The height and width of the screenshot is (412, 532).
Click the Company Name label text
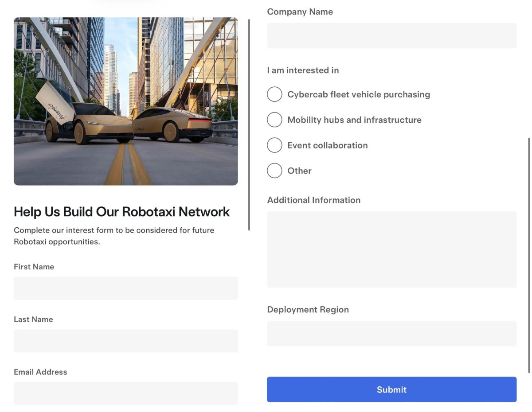coord(300,12)
